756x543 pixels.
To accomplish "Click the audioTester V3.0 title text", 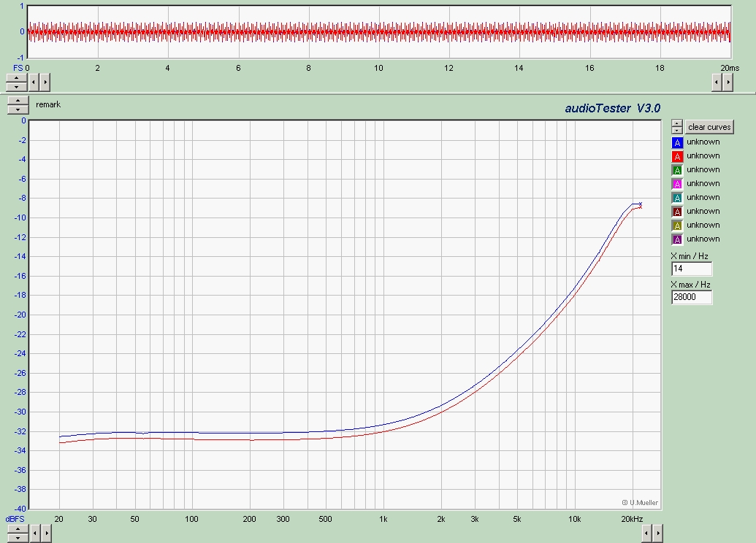I will pos(612,109).
